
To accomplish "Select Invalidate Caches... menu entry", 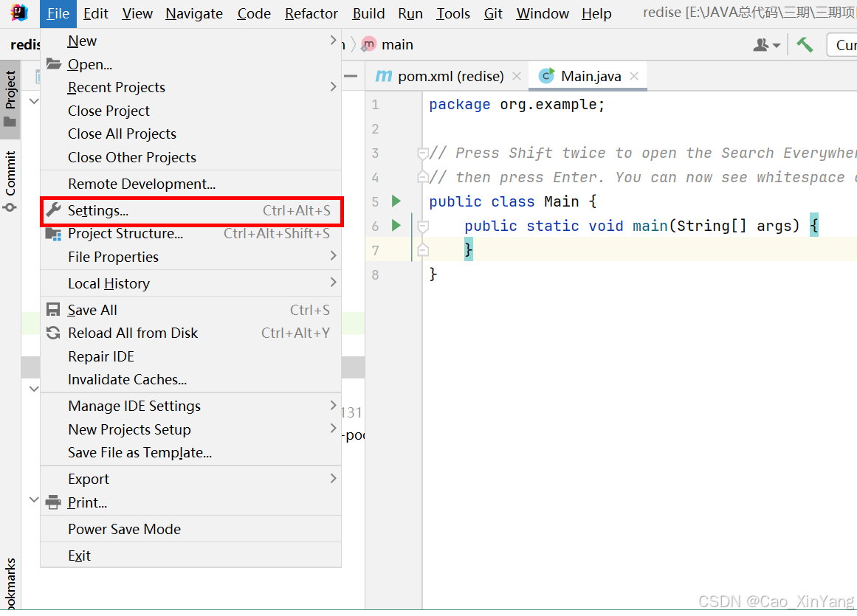I will click(x=190, y=379).
